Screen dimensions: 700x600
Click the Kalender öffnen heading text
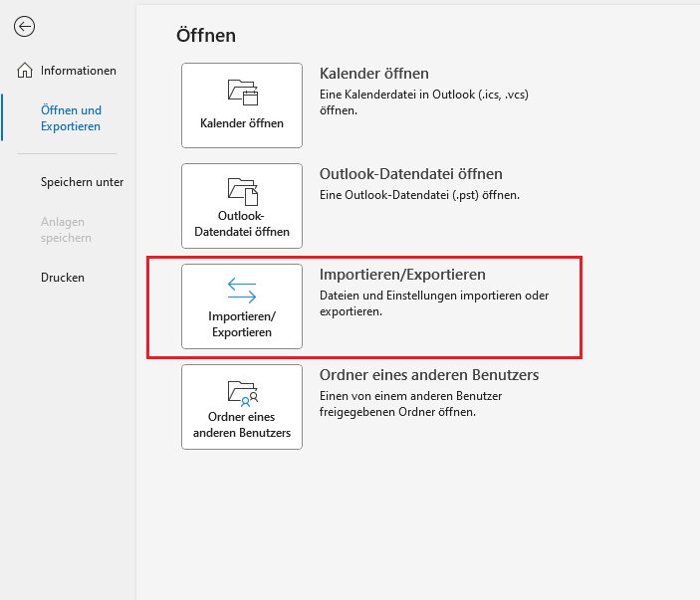374,74
